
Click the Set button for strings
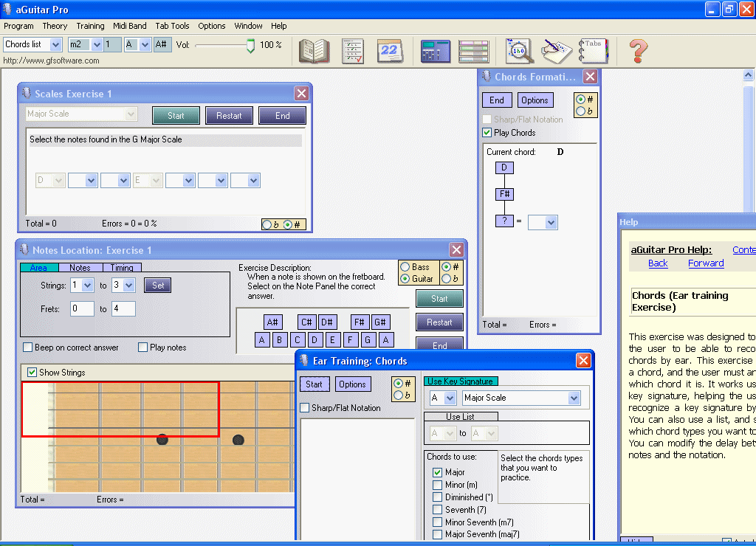158,286
